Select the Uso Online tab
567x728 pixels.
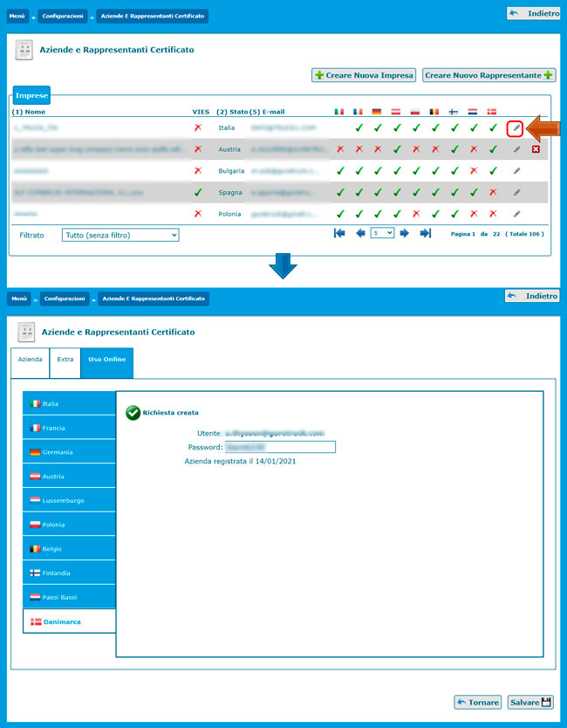point(106,362)
